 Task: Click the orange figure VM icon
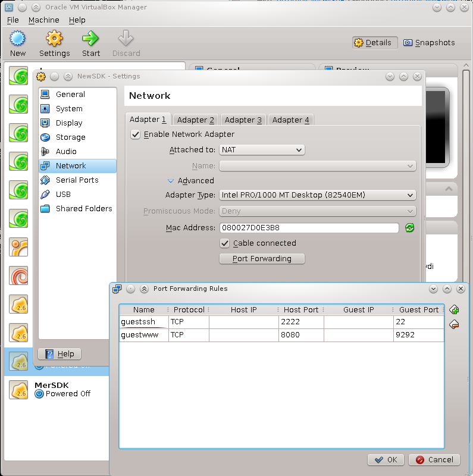pyautogui.click(x=18, y=247)
